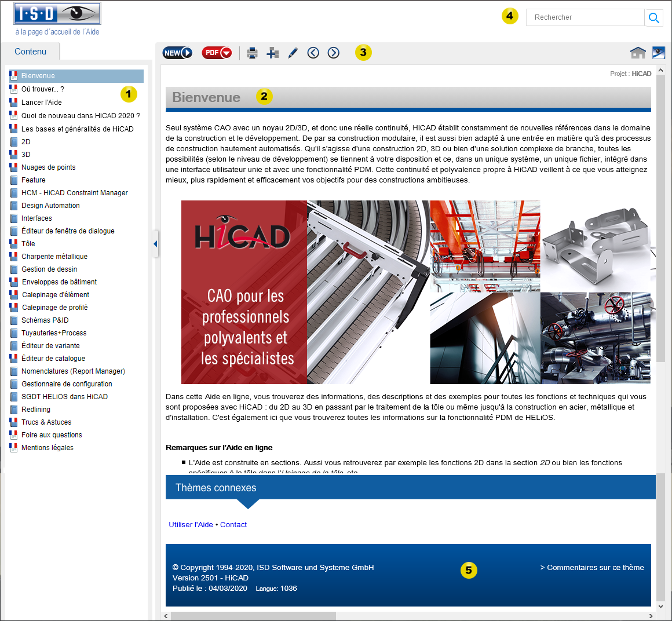Expand 'Schémas P&ID' book
Viewport: 672px width, 621px height.
[45, 320]
